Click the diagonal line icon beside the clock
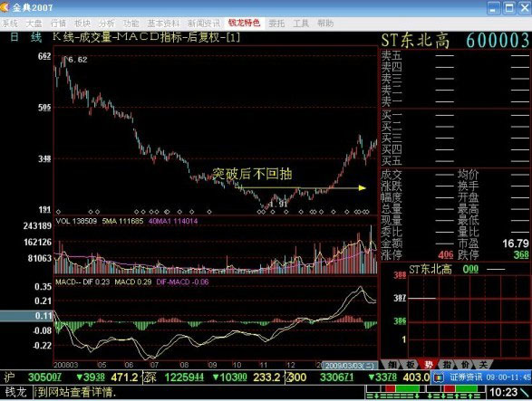 [524, 393]
